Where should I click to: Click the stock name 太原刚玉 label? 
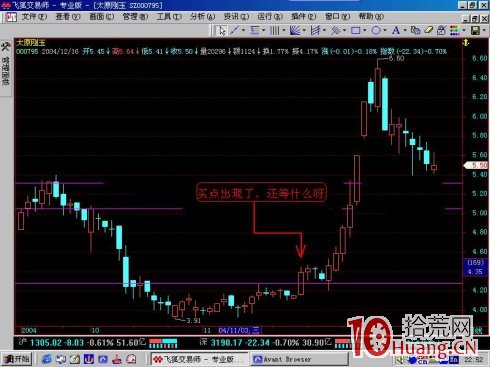click(x=31, y=43)
